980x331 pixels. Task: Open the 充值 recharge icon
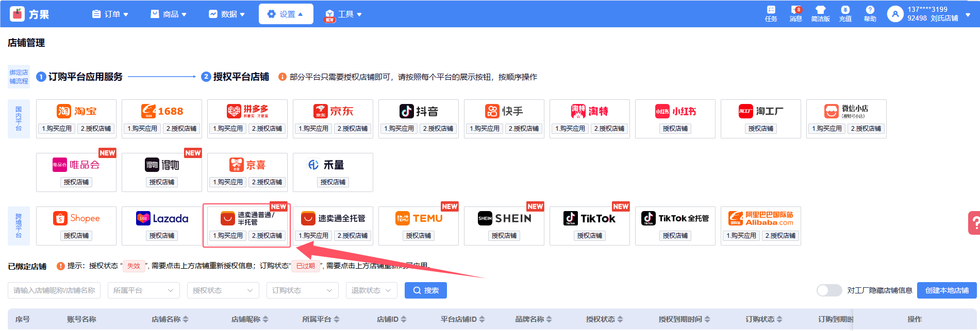pos(845,14)
